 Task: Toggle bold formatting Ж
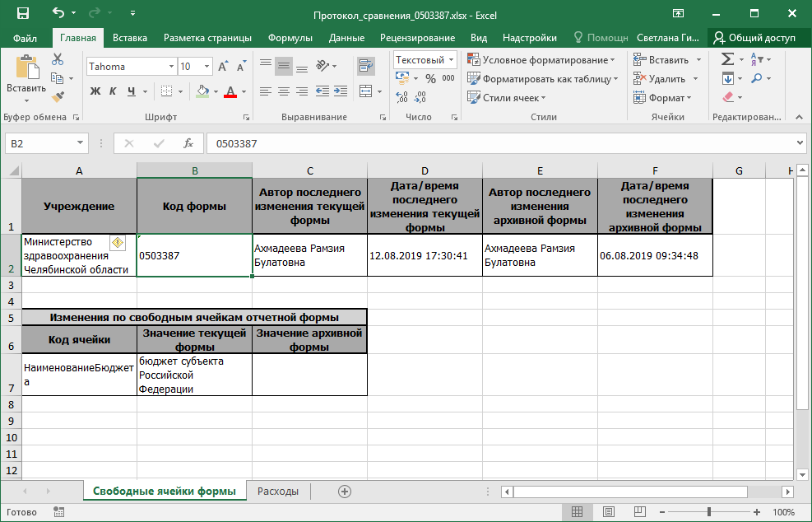pyautogui.click(x=95, y=91)
